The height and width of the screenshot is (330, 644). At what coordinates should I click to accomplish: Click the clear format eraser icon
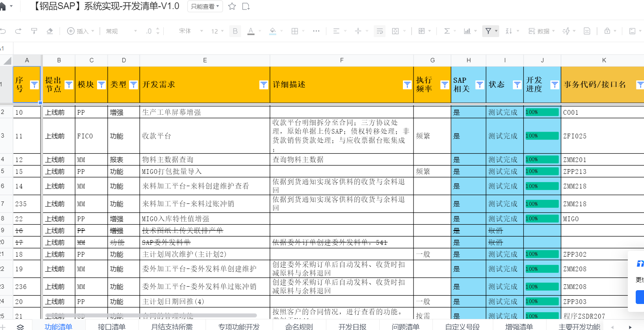(50, 31)
